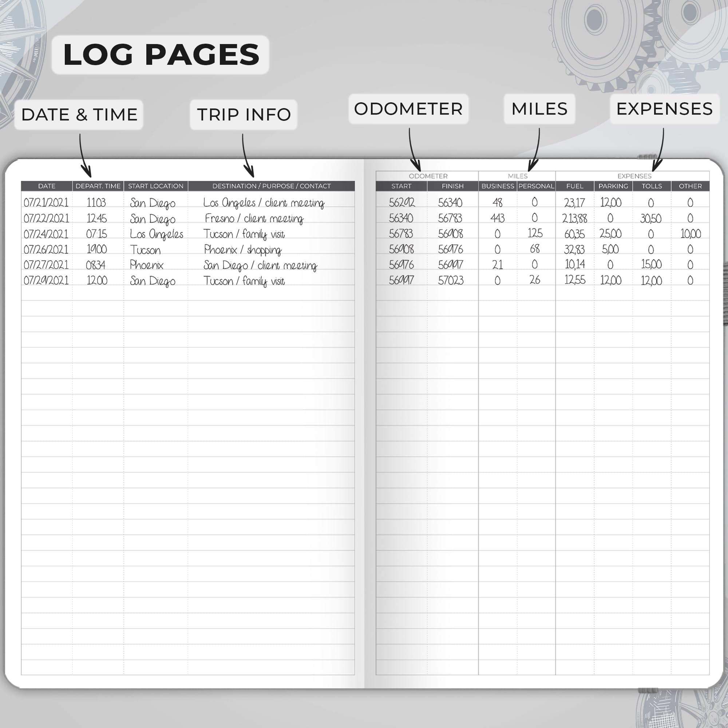Select fuel expense "32,83"
Screen dimensions: 728x728
click(575, 249)
